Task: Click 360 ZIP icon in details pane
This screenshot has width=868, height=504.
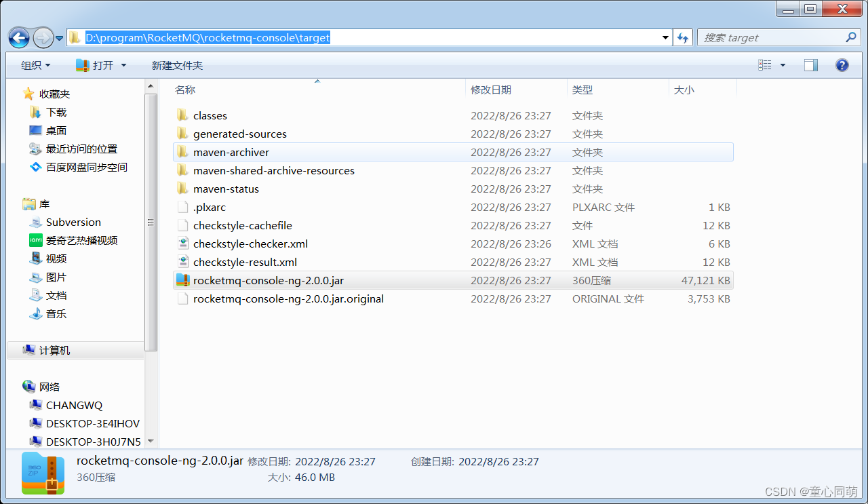Action: [43, 473]
